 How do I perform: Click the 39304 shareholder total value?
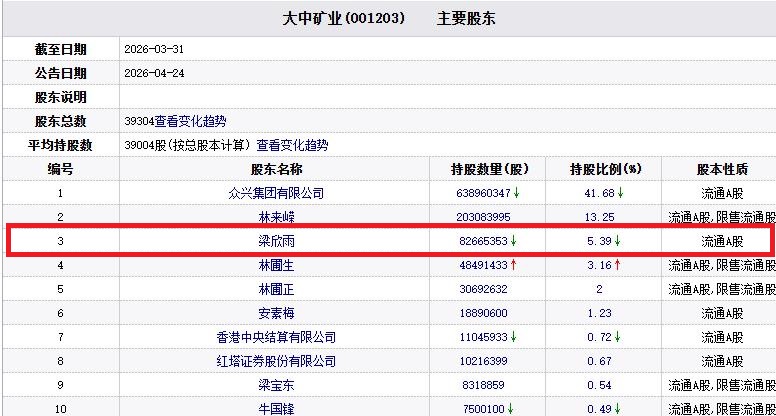click(139, 122)
